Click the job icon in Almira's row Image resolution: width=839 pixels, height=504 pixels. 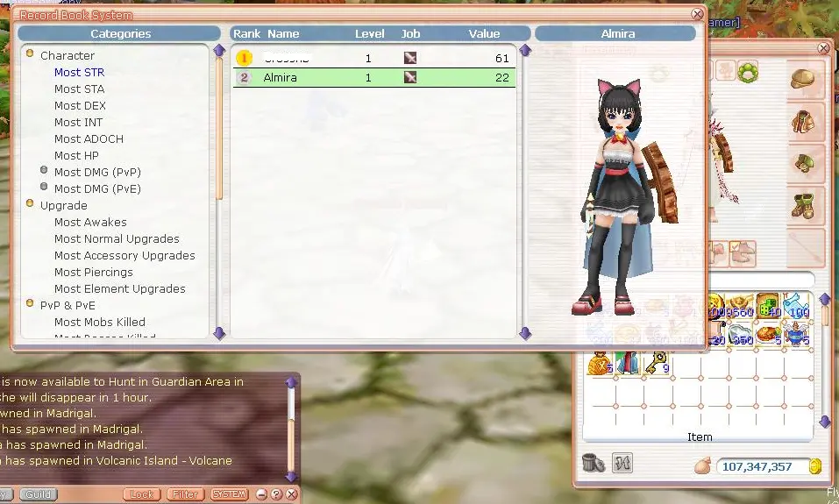tap(410, 78)
